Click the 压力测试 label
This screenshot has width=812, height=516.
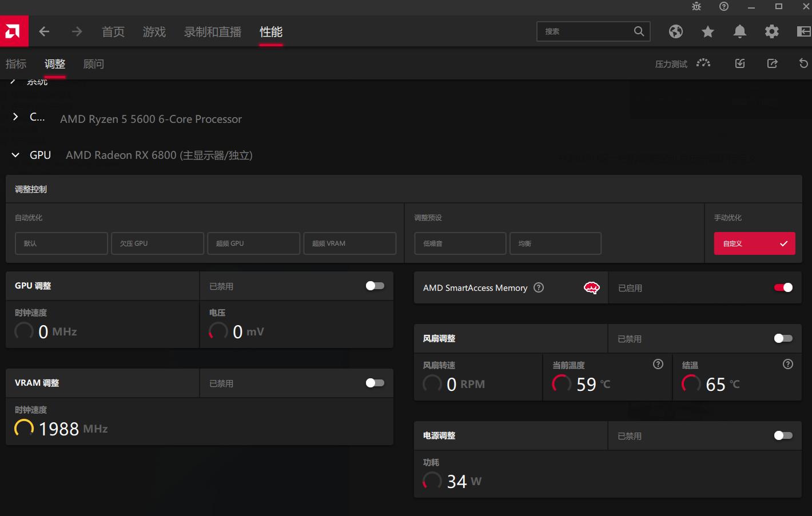click(x=671, y=64)
